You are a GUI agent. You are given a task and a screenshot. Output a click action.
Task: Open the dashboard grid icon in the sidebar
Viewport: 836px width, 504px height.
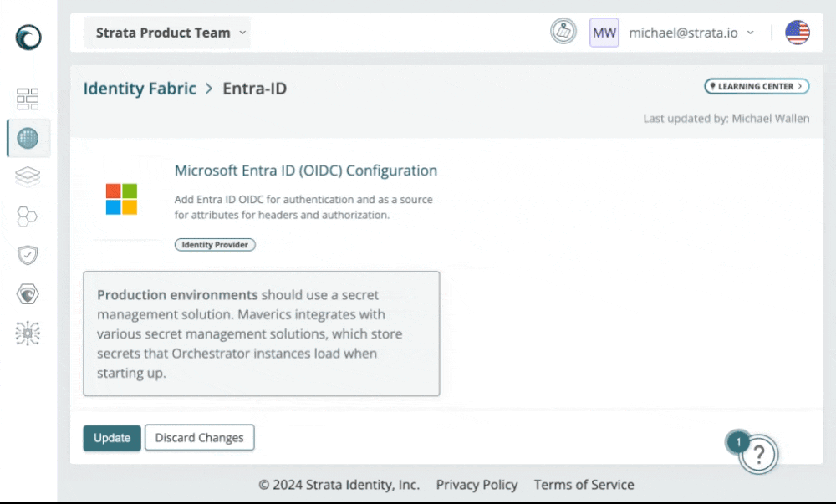pyautogui.click(x=28, y=99)
